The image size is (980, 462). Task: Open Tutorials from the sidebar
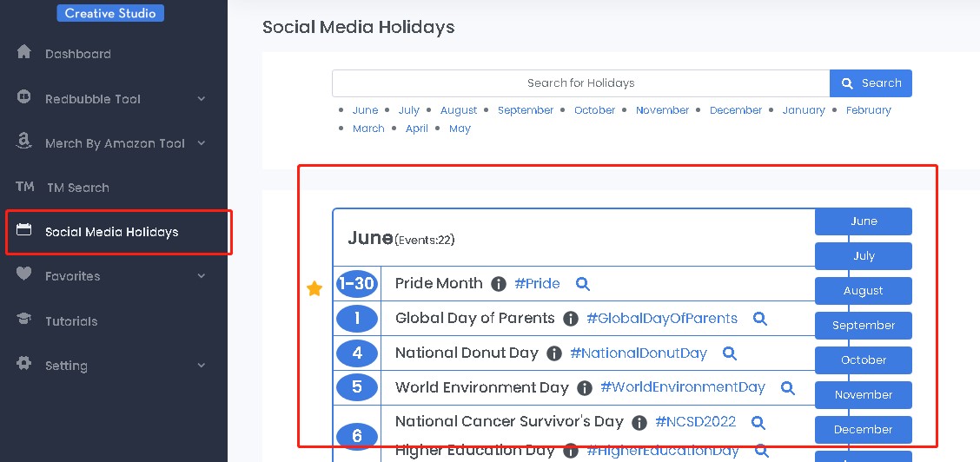click(x=71, y=321)
